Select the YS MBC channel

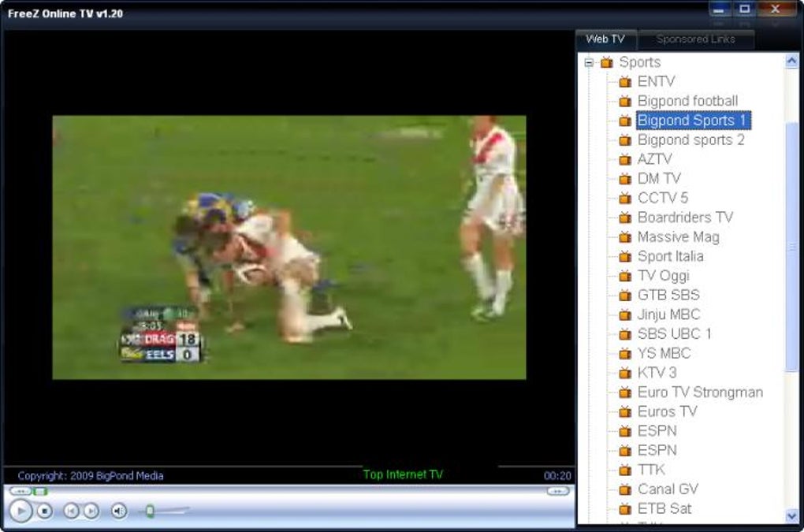664,354
